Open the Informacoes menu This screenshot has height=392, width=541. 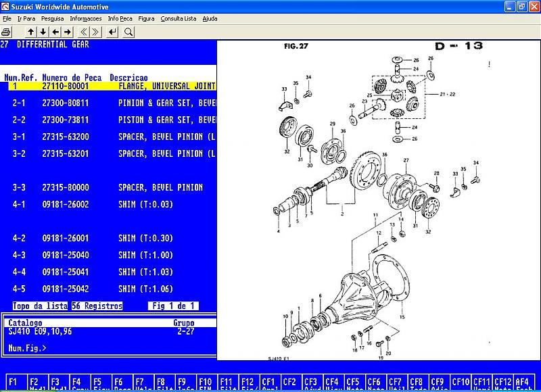(x=86, y=19)
